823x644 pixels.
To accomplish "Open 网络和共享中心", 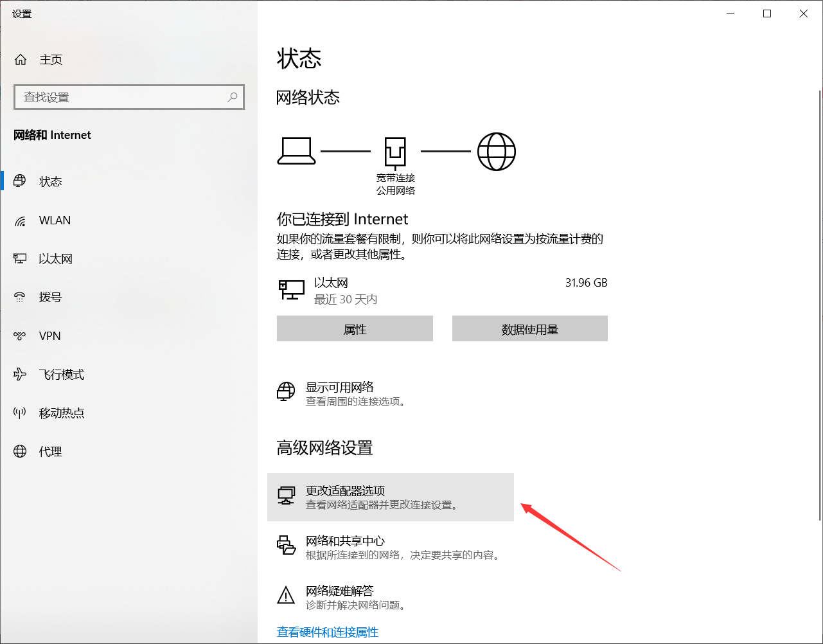I will click(391, 547).
